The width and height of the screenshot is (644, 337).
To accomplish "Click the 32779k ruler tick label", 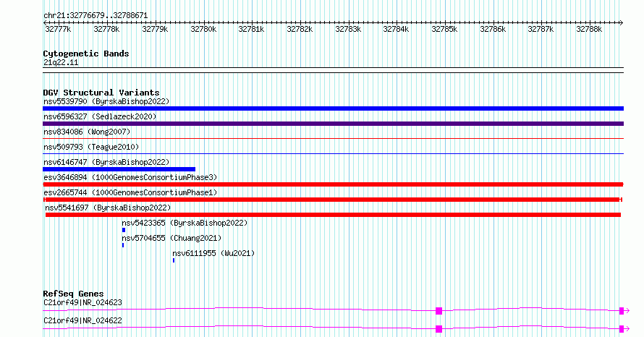I will click(155, 29).
